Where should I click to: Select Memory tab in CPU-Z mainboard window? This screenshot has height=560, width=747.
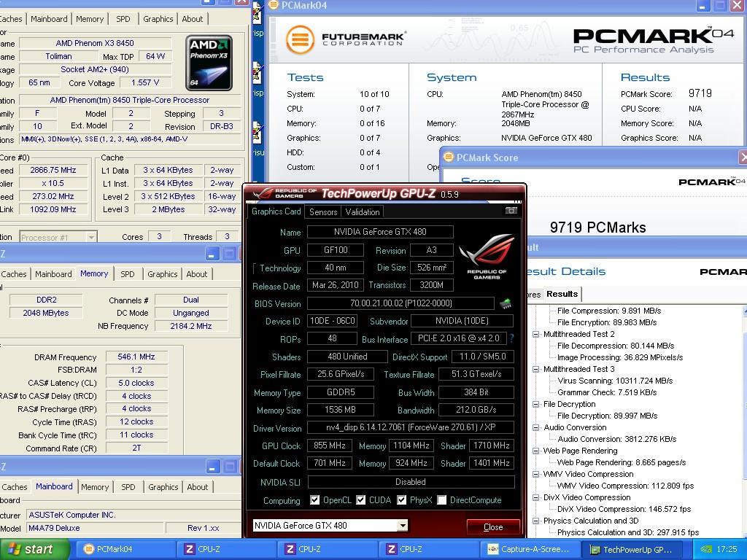click(x=95, y=486)
